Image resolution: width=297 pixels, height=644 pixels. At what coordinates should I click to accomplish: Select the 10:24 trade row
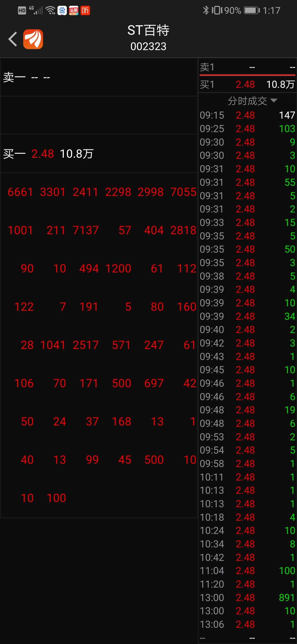(248, 530)
